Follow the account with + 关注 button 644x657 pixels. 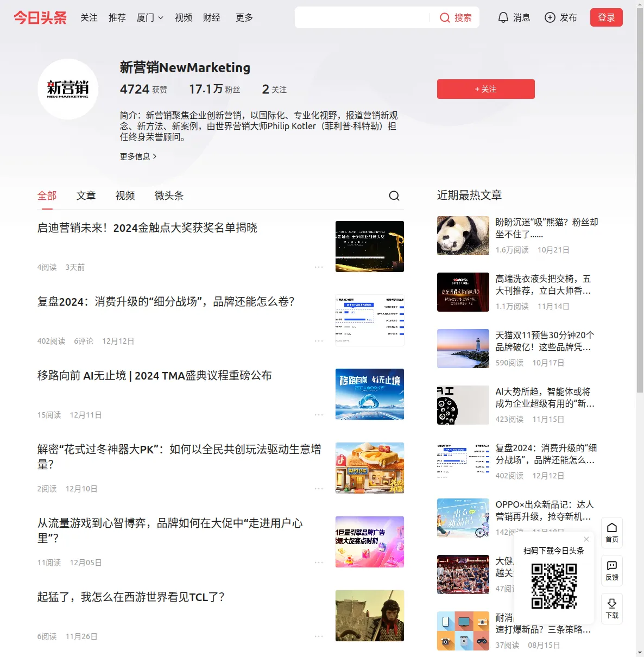tap(486, 89)
